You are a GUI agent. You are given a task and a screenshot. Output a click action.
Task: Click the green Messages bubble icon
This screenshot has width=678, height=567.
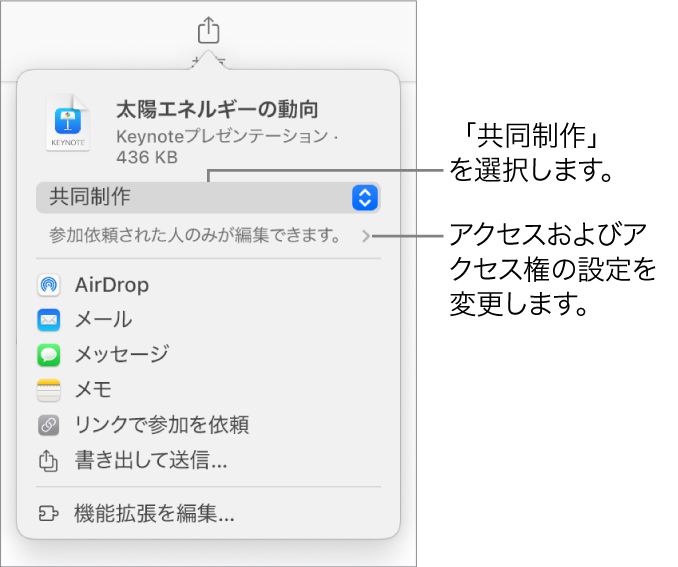(x=48, y=355)
